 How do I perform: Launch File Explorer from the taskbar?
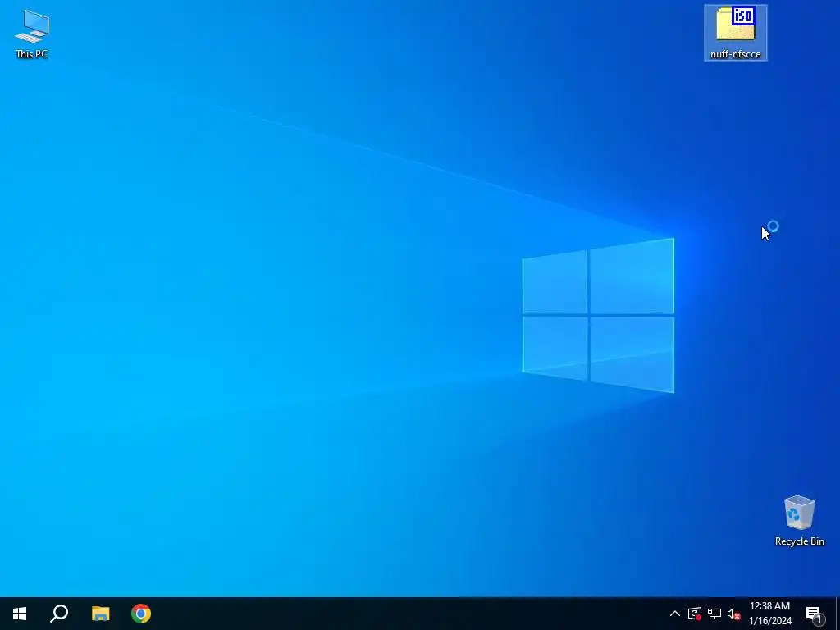[x=100, y=614]
